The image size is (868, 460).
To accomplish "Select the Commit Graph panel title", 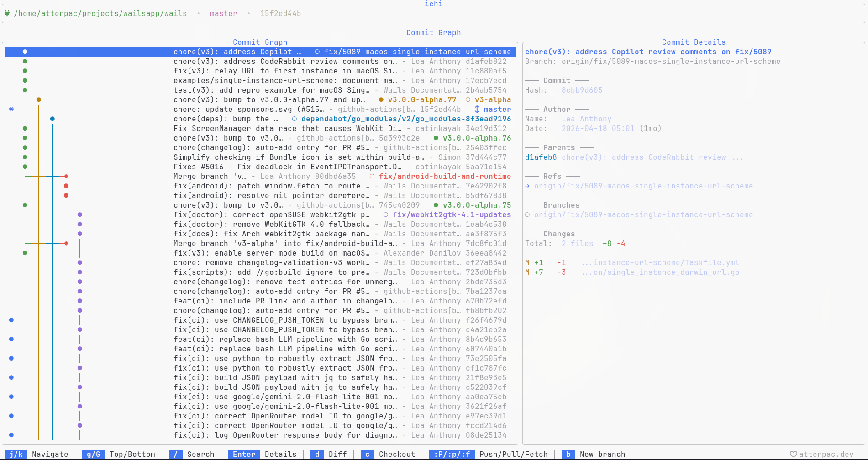I will click(x=260, y=42).
